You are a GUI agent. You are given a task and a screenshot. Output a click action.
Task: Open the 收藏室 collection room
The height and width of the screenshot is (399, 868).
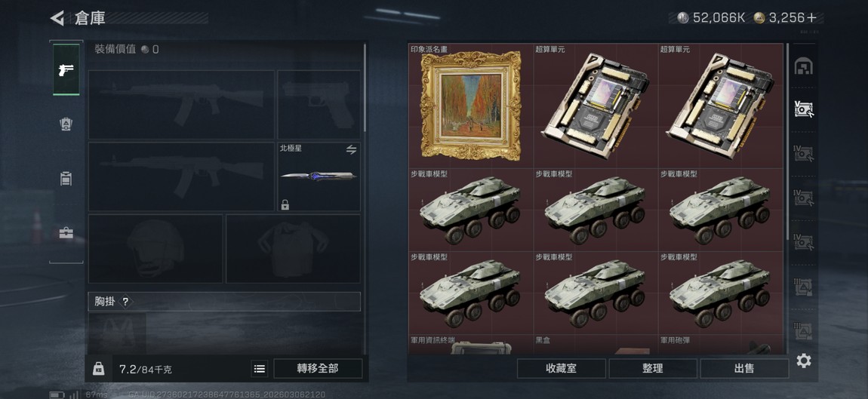(561, 369)
